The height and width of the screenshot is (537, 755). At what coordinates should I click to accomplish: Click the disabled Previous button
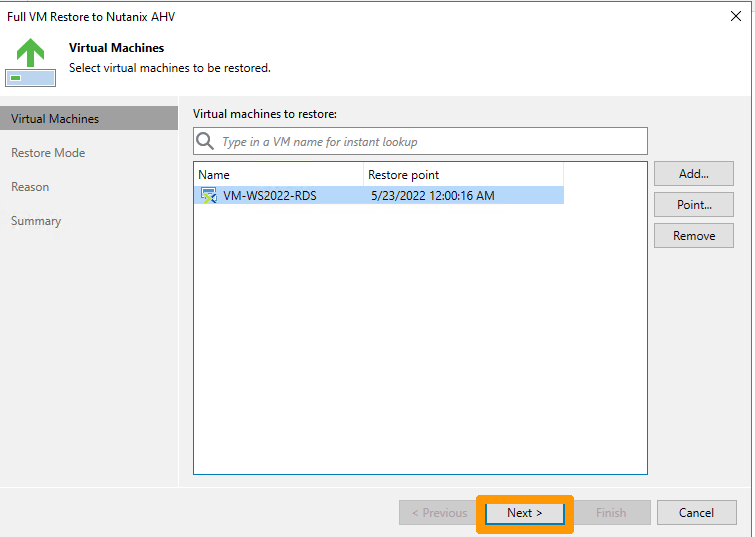(439, 513)
